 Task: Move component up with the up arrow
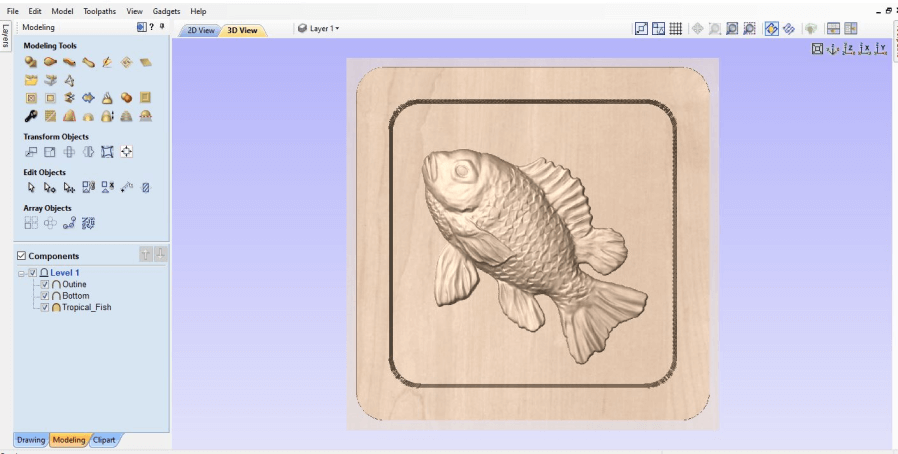tap(145, 254)
